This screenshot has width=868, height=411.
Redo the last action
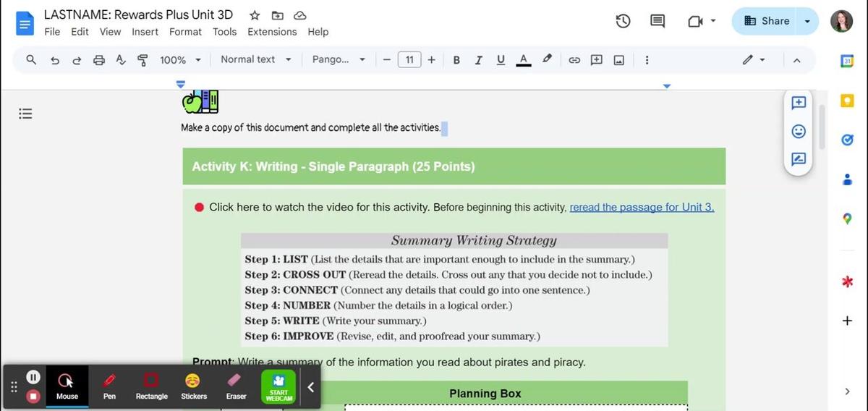point(77,60)
